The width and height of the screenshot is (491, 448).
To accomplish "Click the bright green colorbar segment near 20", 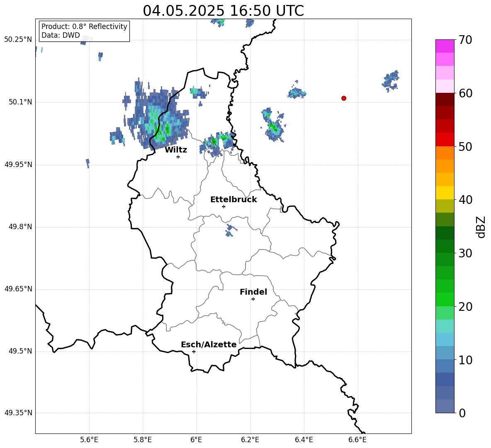I will (445, 299).
